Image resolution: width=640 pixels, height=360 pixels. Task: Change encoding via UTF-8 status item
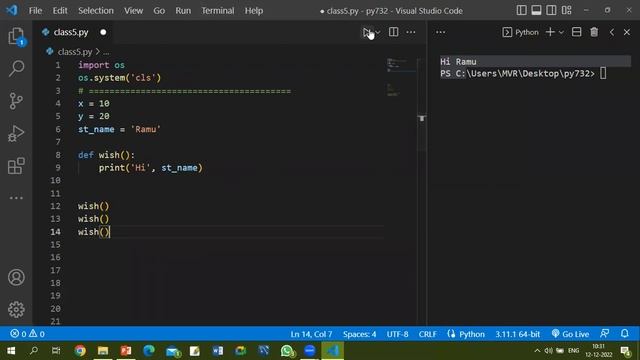pyautogui.click(x=398, y=334)
